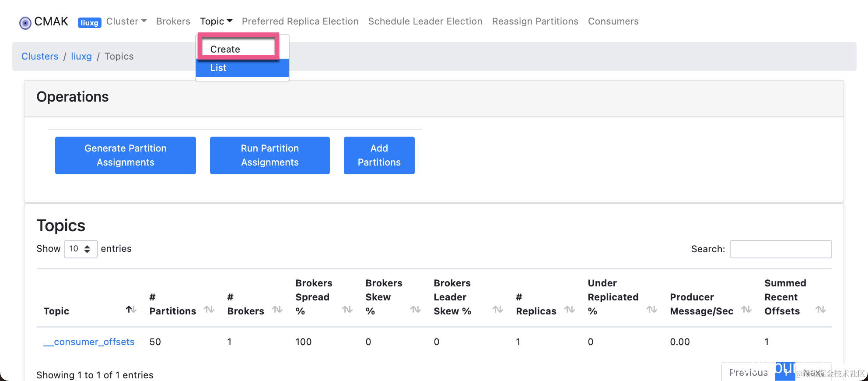Collapse the Topic dropdown menu

pyautogui.click(x=216, y=21)
